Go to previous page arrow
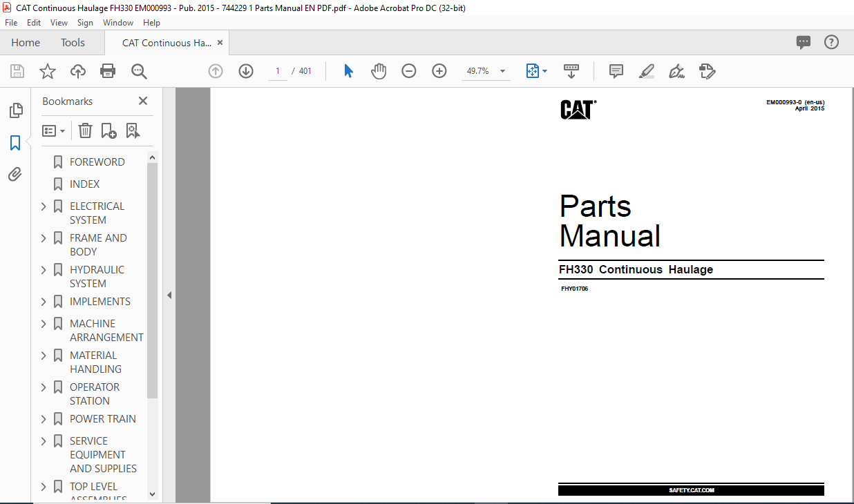The height and width of the screenshot is (504, 854). (216, 71)
